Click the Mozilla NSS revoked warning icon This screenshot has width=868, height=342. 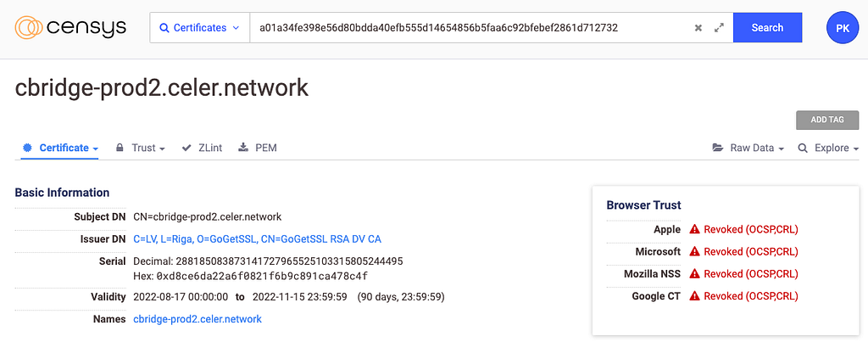pyautogui.click(x=695, y=274)
